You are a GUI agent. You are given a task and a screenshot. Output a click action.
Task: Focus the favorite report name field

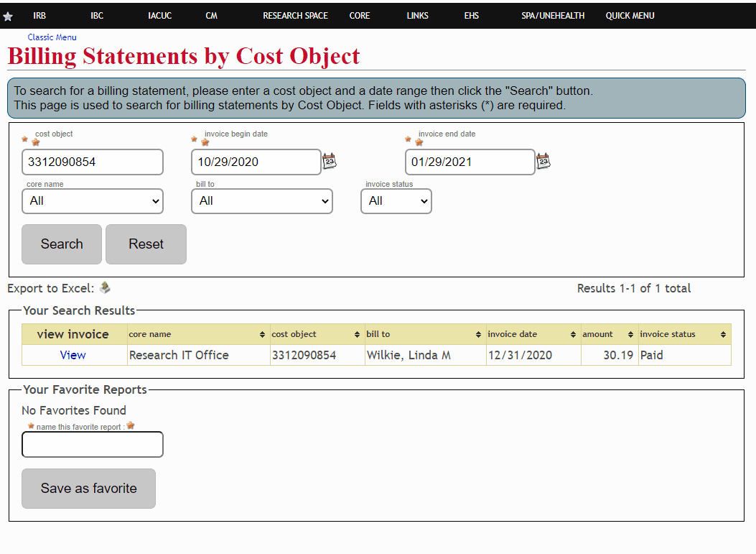coord(93,445)
